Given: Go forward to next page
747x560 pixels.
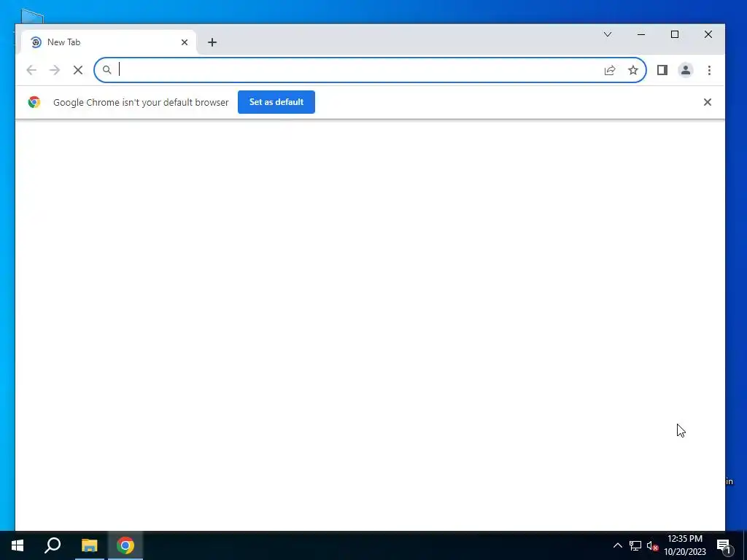Looking at the screenshot, I should [x=55, y=71].
